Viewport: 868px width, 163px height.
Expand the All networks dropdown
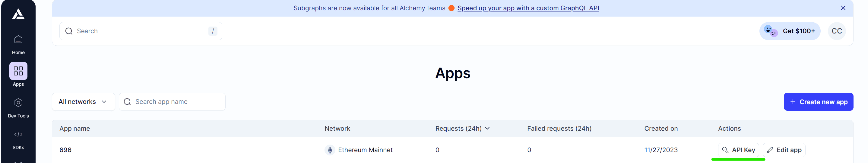[x=83, y=102]
